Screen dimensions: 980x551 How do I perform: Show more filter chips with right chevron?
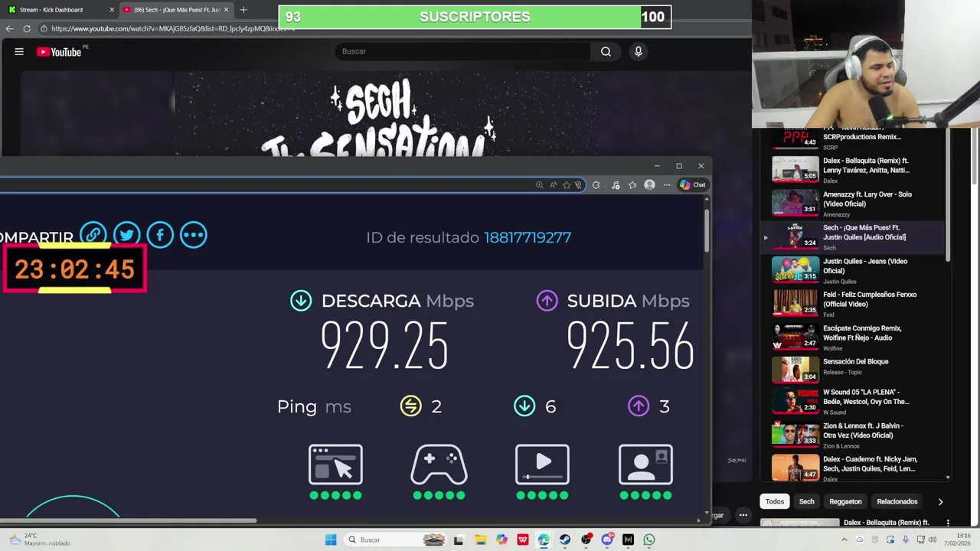940,501
